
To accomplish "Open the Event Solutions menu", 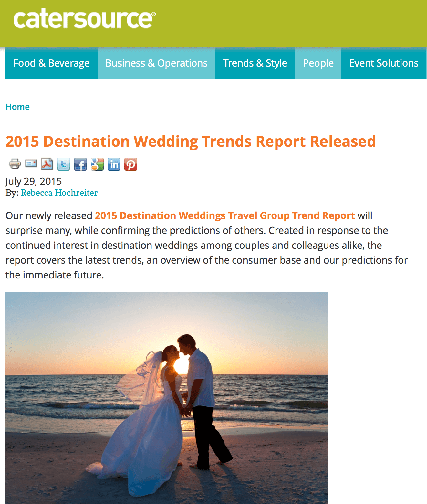I will [384, 63].
